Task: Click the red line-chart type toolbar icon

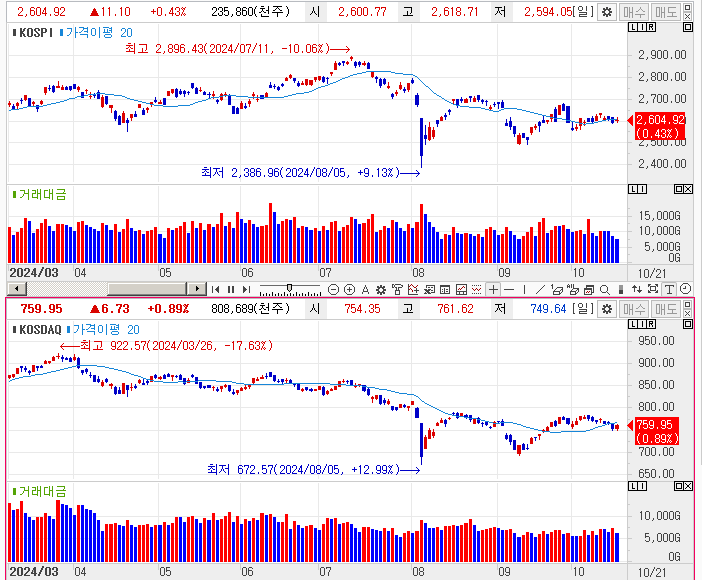Action: (x=461, y=289)
